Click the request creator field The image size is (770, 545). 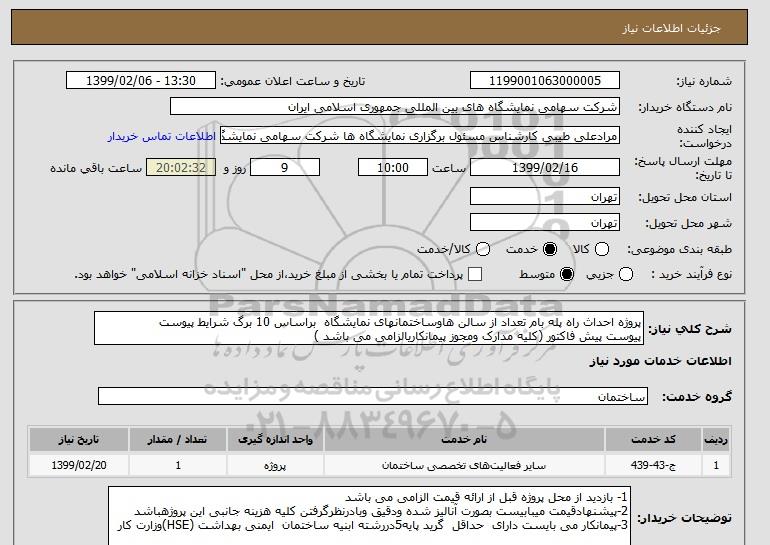pos(420,136)
